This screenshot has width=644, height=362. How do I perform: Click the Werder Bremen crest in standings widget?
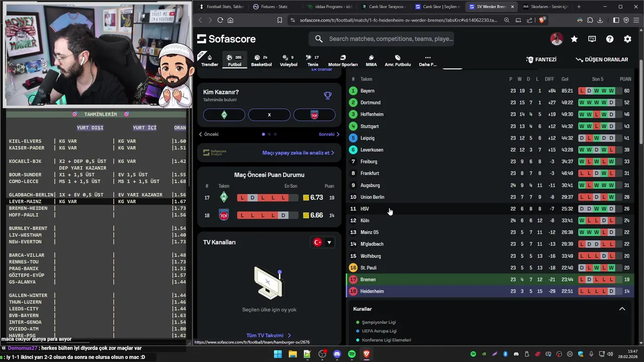(x=224, y=198)
